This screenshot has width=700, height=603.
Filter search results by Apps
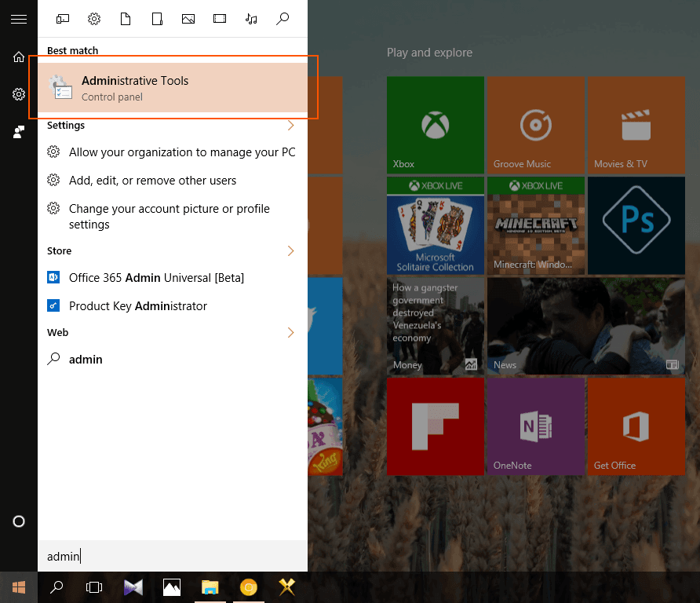[x=63, y=19]
